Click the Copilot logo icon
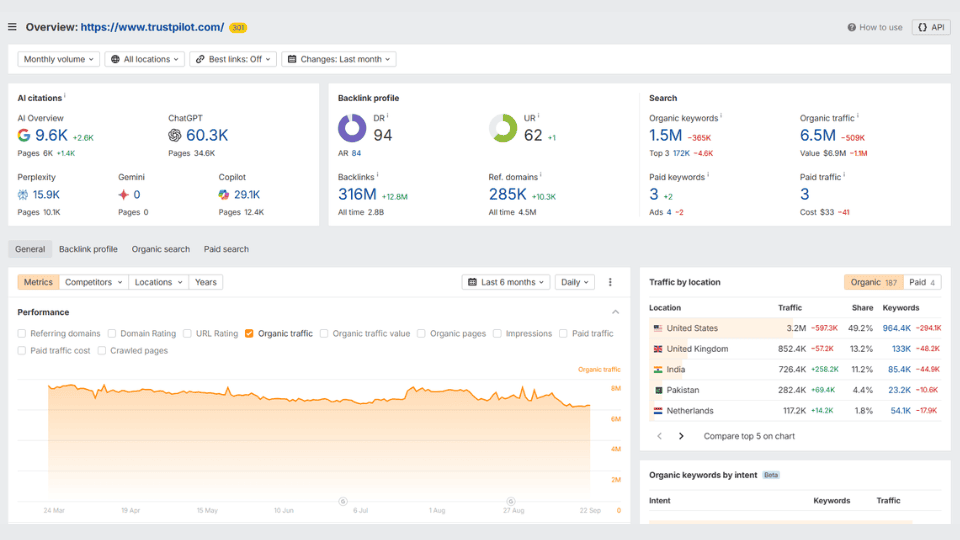This screenshot has width=960, height=540. pos(223,195)
